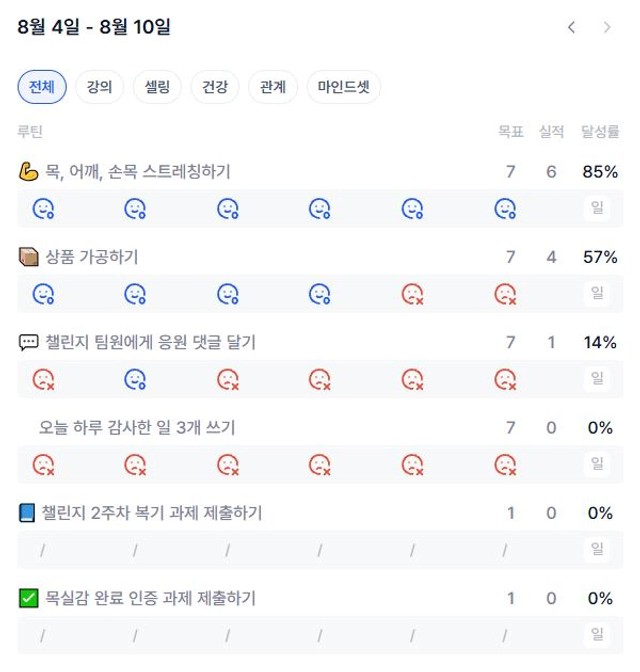The height and width of the screenshot is (672, 640).
Task: Select the 전체 filter tab
Action: (x=42, y=87)
